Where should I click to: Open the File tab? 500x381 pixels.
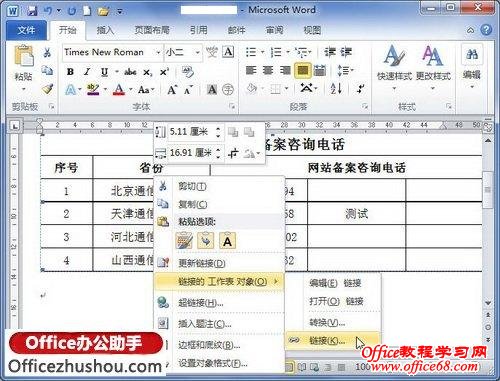click(26, 30)
